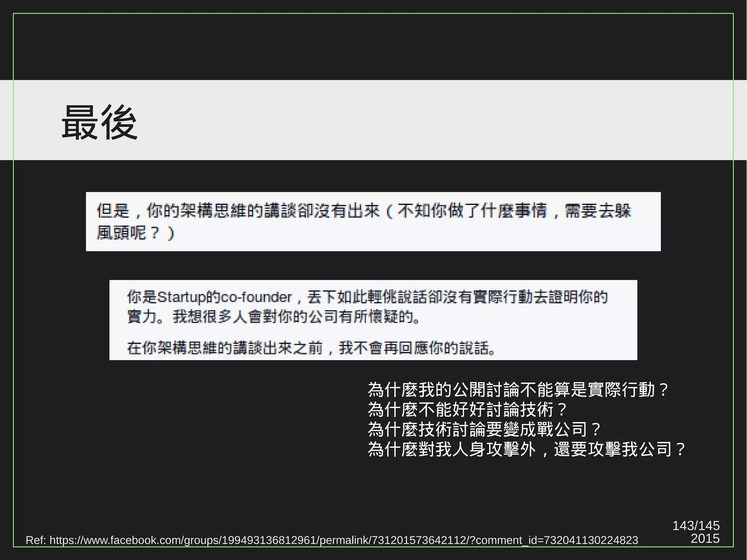Screen dimensions: 747x560
Task: Click the page number 143/145
Action: pyautogui.click(x=696, y=525)
